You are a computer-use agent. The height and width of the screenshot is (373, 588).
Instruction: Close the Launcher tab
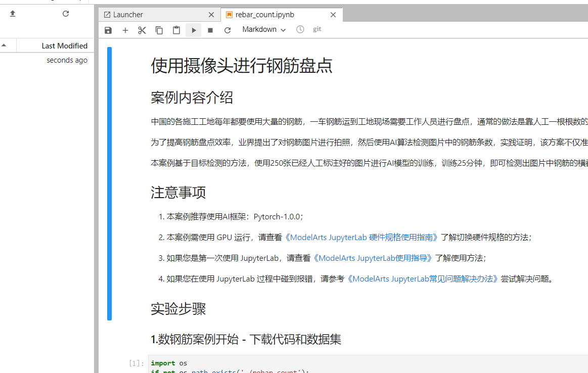point(211,15)
